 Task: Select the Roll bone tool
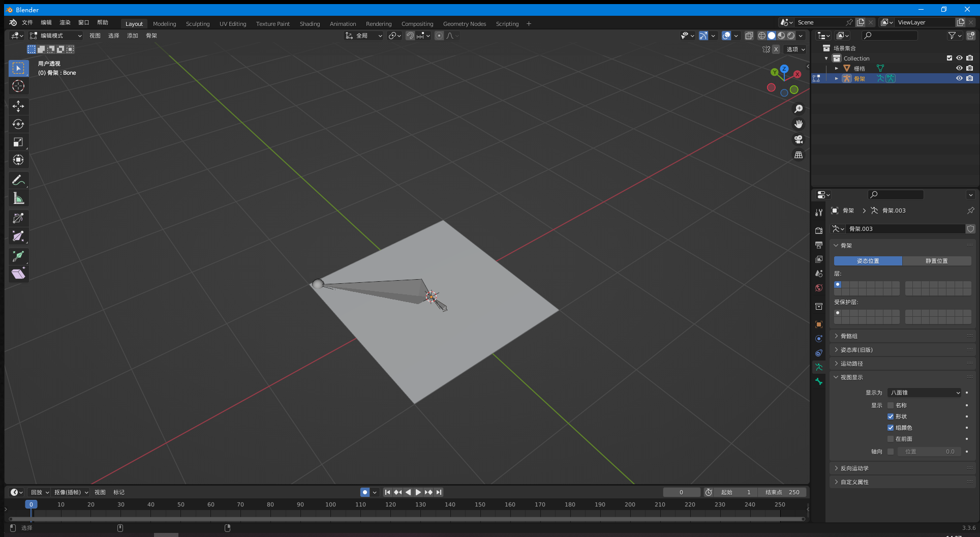pos(18,218)
